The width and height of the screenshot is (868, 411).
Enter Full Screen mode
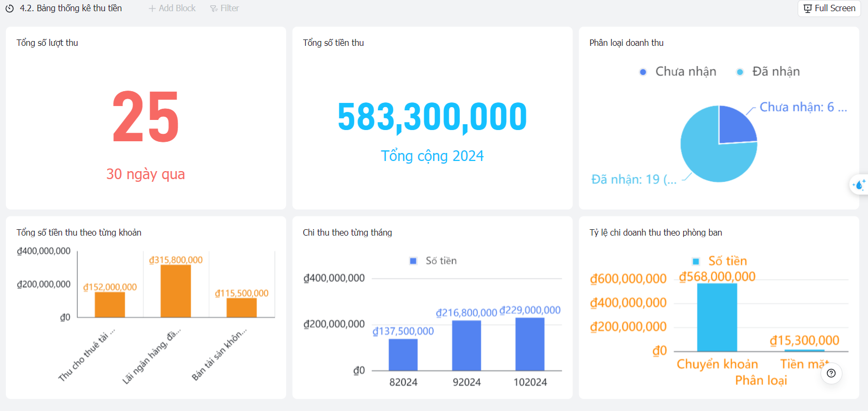(x=829, y=9)
